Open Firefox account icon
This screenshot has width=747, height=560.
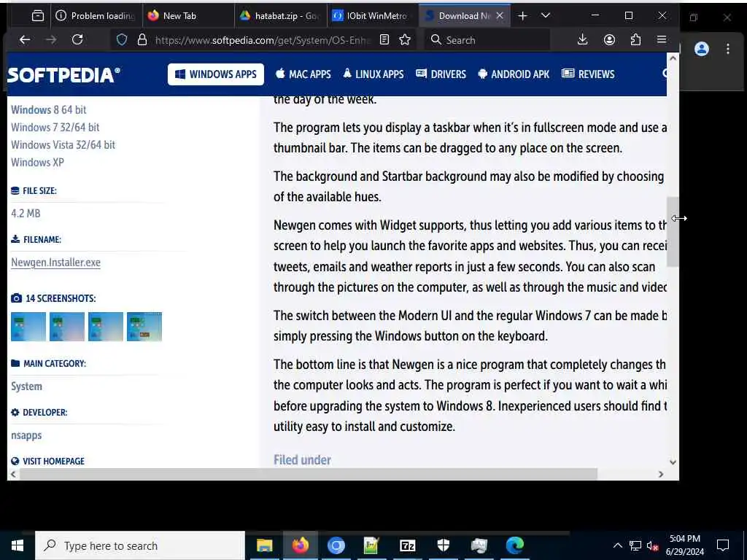pyautogui.click(x=609, y=40)
